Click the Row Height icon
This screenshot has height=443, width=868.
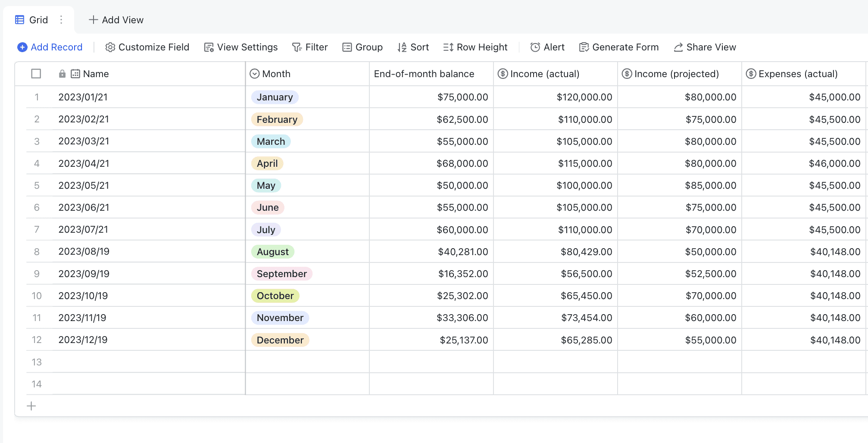point(448,47)
